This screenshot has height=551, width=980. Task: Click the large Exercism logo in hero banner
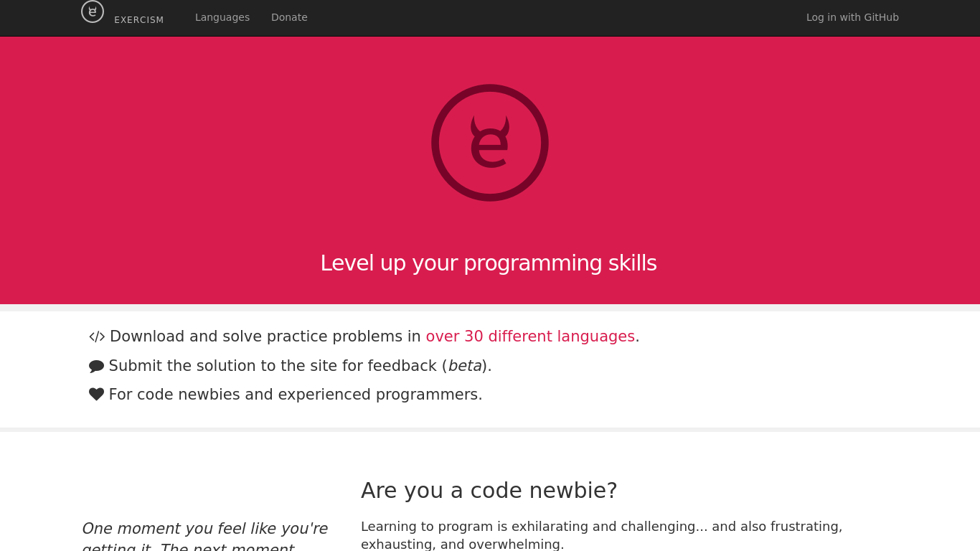pyautogui.click(x=490, y=143)
